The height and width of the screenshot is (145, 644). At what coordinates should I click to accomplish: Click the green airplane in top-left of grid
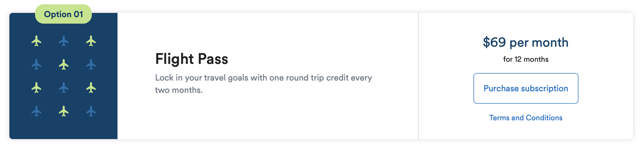coord(36,41)
